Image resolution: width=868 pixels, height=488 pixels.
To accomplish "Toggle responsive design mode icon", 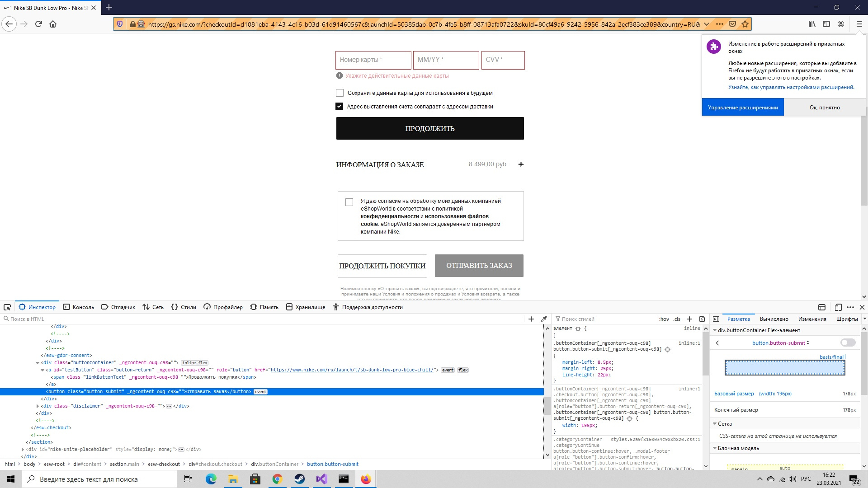I will pos(838,307).
